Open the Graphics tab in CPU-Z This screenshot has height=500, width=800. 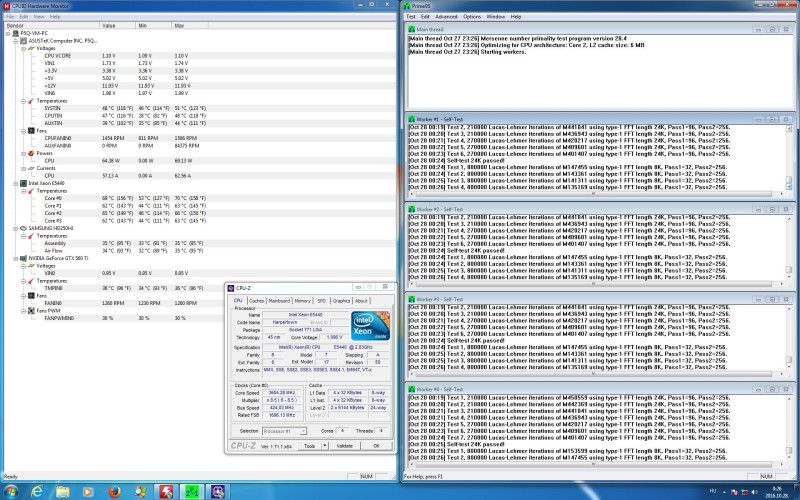[341, 301]
